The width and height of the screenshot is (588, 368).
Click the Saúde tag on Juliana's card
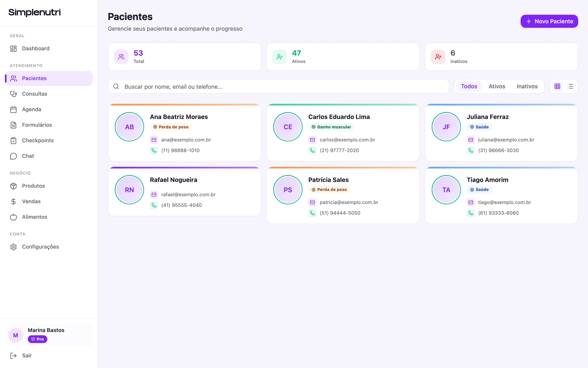[479, 127]
